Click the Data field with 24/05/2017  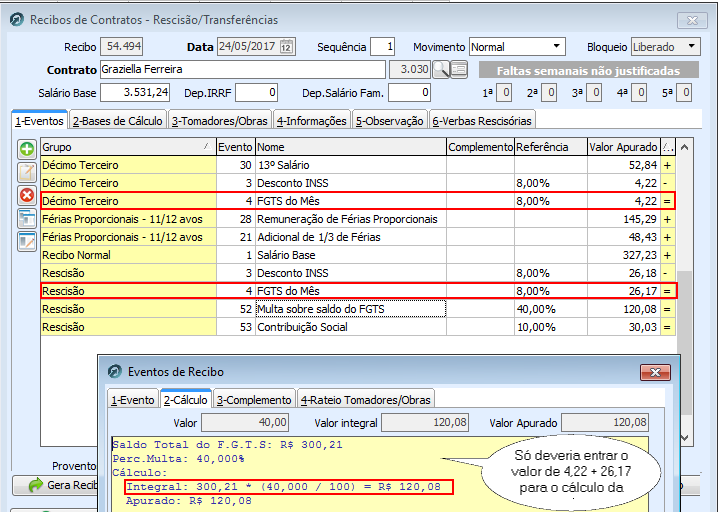[x=249, y=46]
